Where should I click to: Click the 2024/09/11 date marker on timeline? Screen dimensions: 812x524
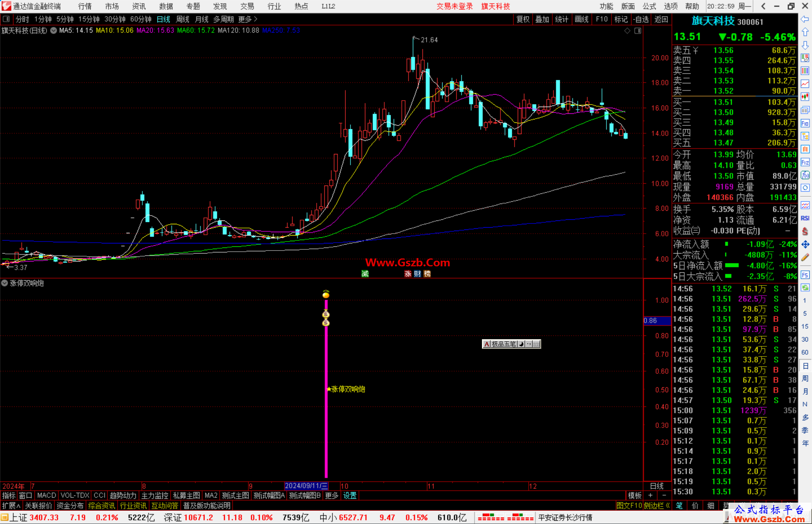[306, 486]
